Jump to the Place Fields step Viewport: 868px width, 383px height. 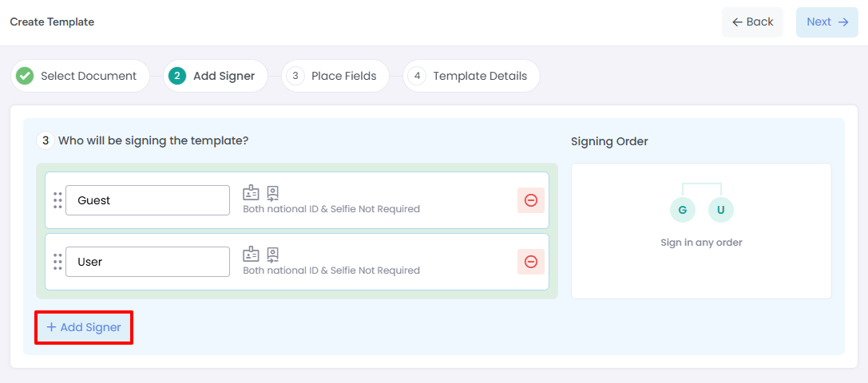(x=335, y=76)
